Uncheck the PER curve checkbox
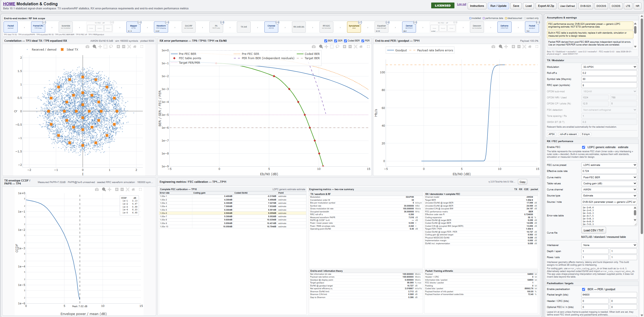The height and width of the screenshot is (317, 644). click(363, 41)
